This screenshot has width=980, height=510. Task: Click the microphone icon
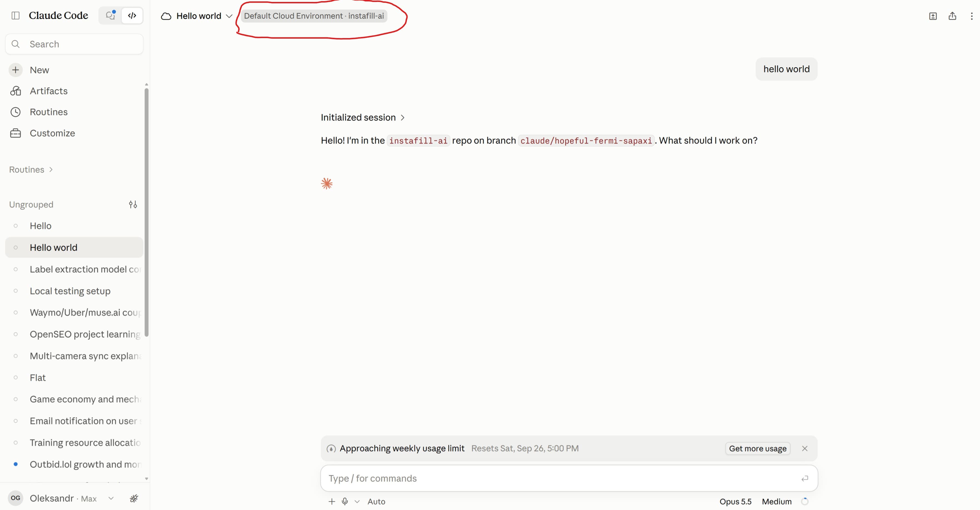click(345, 502)
